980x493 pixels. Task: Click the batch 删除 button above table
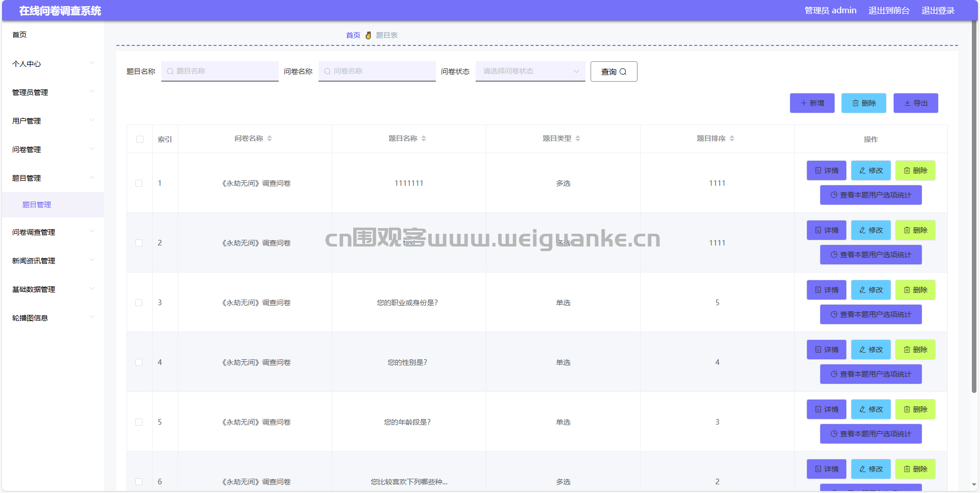point(864,103)
